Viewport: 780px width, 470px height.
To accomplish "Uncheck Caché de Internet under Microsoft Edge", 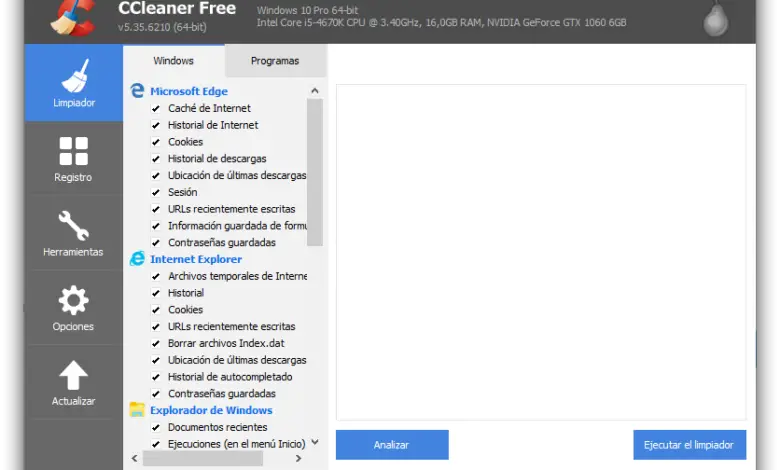I will point(156,108).
